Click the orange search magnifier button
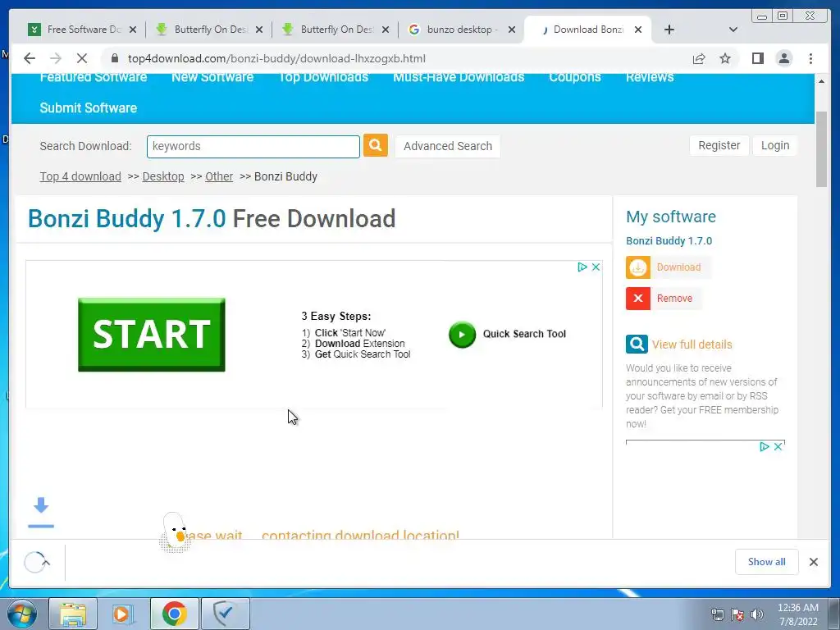Screen dimensions: 840x630 coord(376,146)
